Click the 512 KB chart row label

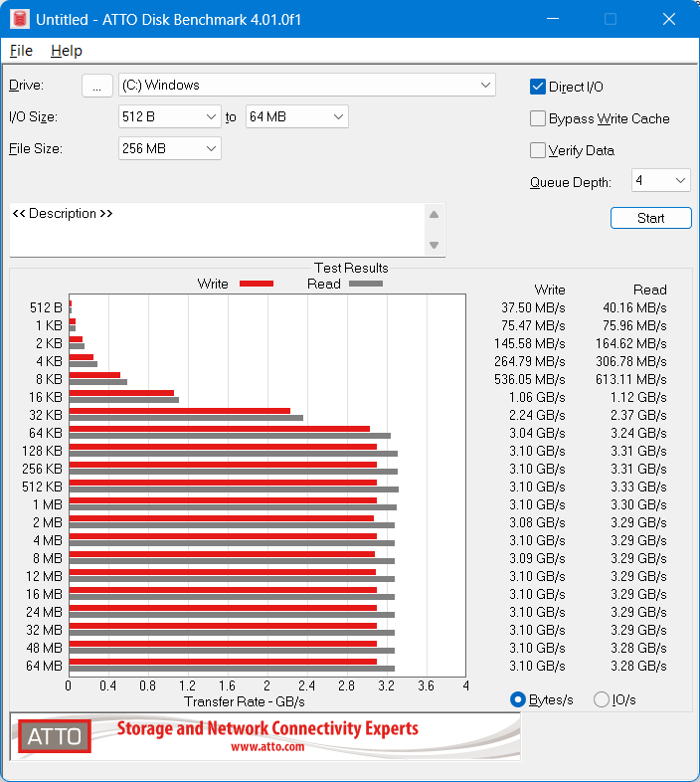tap(42, 487)
